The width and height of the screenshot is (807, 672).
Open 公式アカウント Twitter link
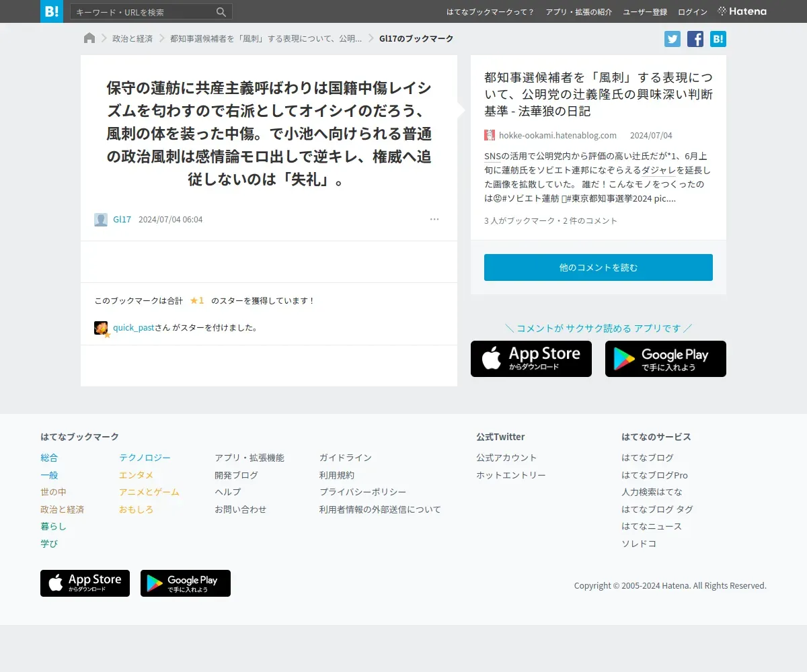coord(506,458)
